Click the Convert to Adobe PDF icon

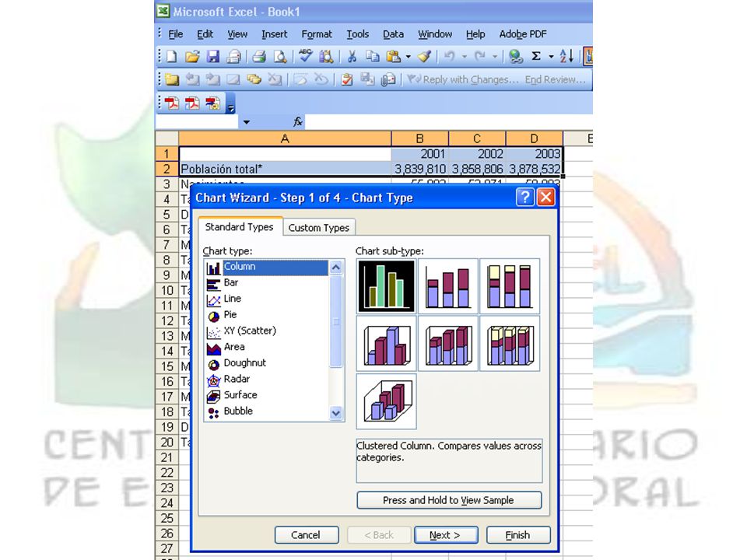tap(171, 103)
